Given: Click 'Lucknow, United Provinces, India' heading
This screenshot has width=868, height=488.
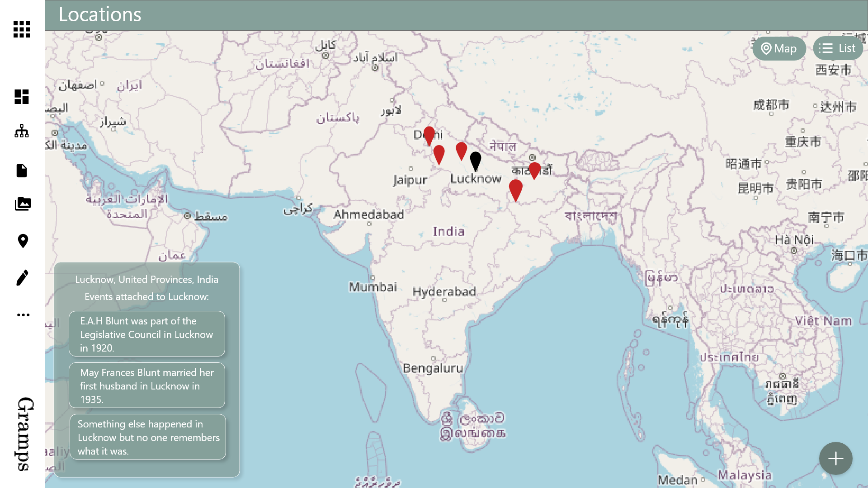Looking at the screenshot, I should tap(146, 279).
